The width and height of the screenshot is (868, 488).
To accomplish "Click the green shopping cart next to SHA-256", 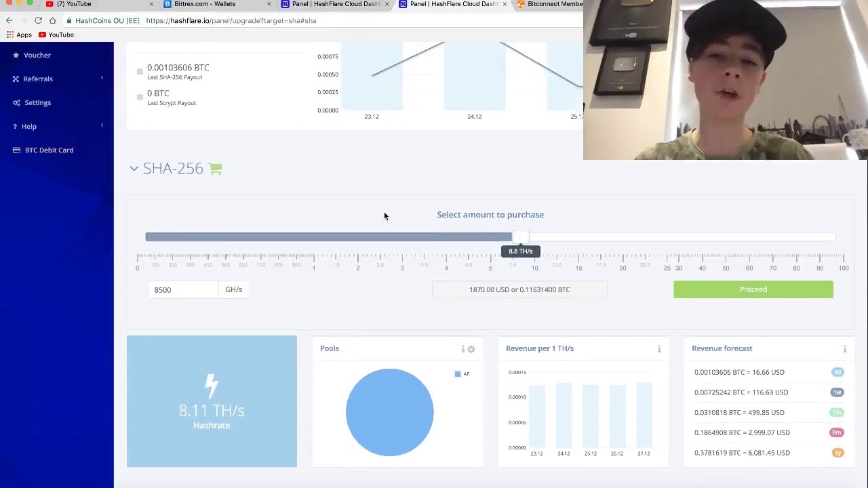I will click(215, 168).
